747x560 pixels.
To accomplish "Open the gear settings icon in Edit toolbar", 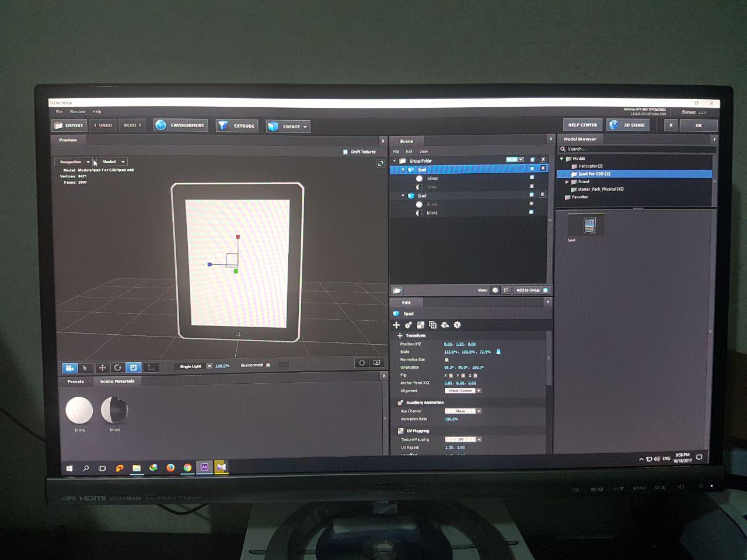I will pos(457,325).
